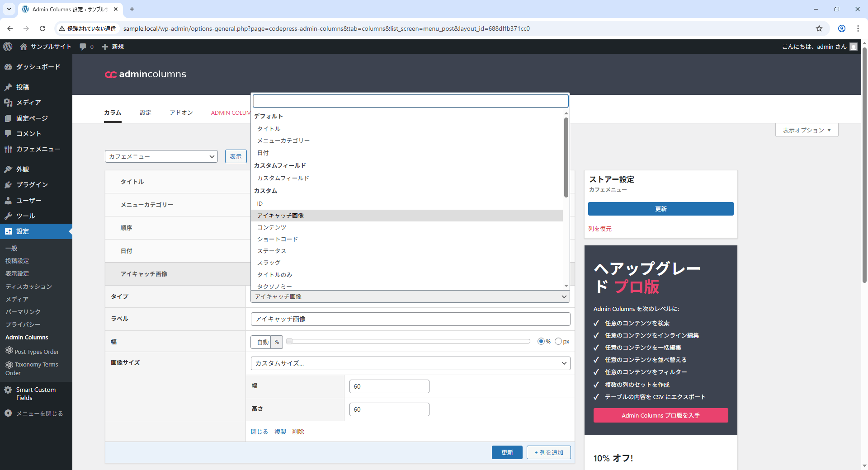Choose ショートコード in the type list
868x470 pixels.
click(x=407, y=239)
